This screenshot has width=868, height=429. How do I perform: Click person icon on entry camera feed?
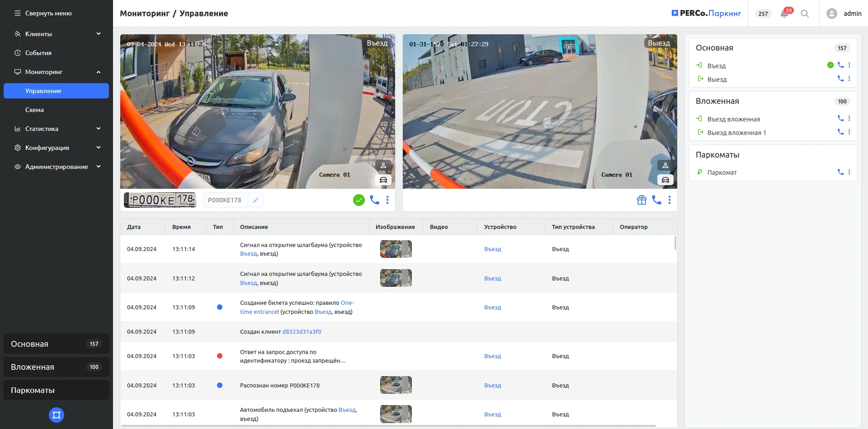pyautogui.click(x=383, y=166)
